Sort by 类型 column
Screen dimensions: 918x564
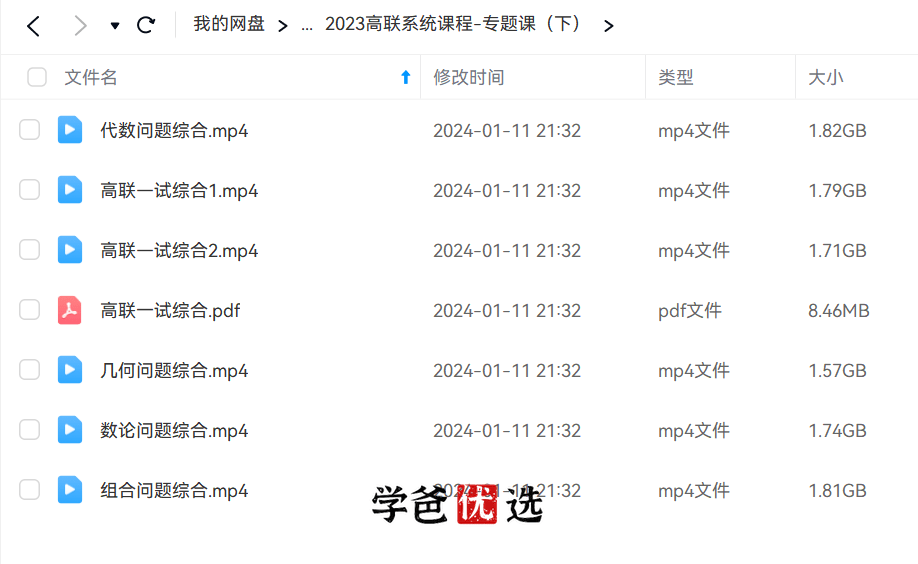click(x=676, y=77)
